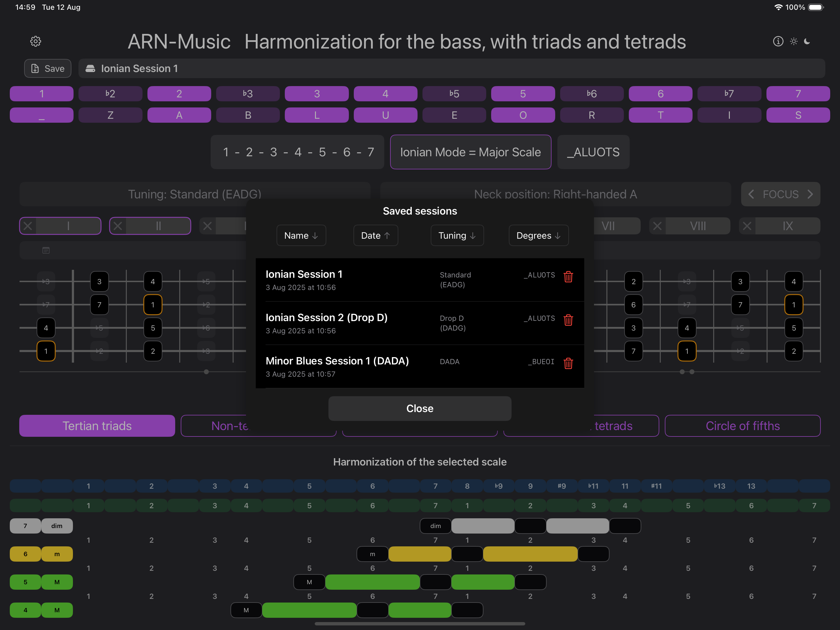840x630 pixels.
Task: Open the Tuning: Standard (EADG) selector
Action: [195, 194]
